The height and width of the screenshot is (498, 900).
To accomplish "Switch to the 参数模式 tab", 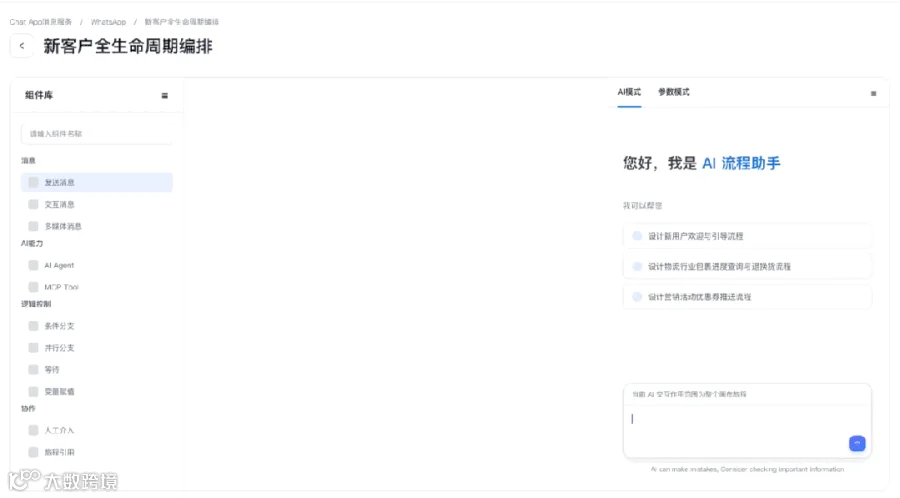I will point(674,92).
